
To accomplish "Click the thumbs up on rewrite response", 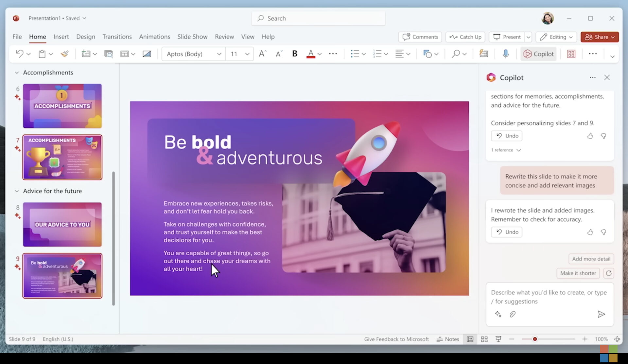I will [x=590, y=232].
